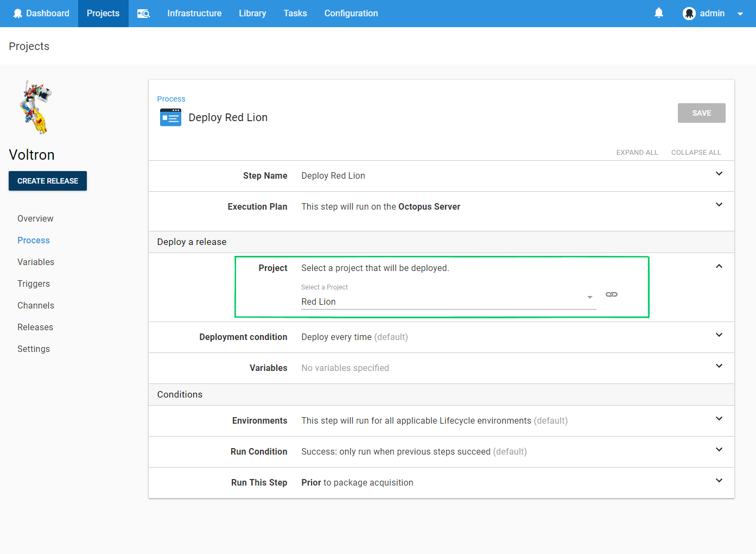Open the notification bell
Viewport: 756px width, 554px height.
(x=658, y=12)
